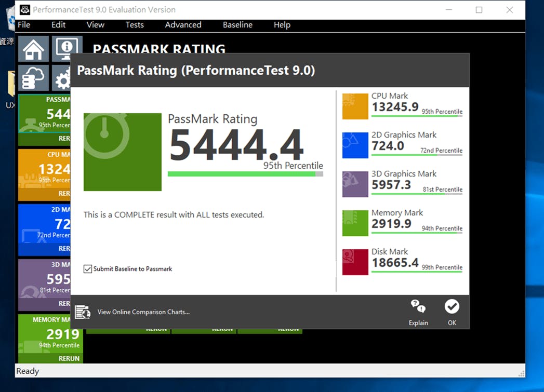Click the OK checkmark icon
The height and width of the screenshot is (392, 544).
tap(452, 307)
